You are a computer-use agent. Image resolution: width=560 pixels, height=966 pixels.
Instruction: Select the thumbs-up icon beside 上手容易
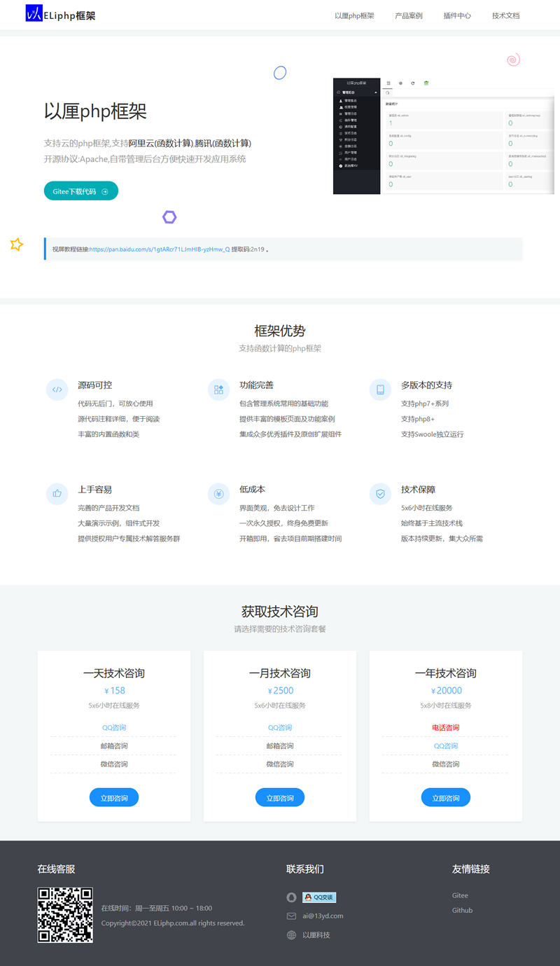57,494
